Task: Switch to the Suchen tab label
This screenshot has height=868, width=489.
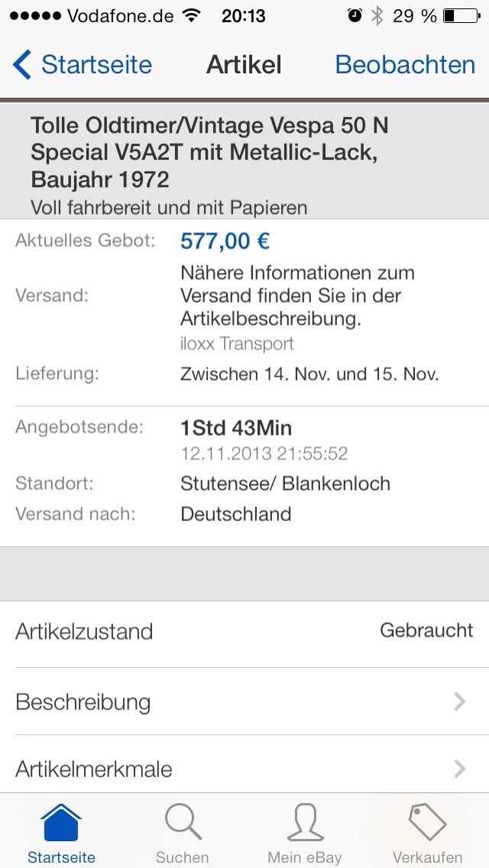Action: pyautogui.click(x=183, y=857)
